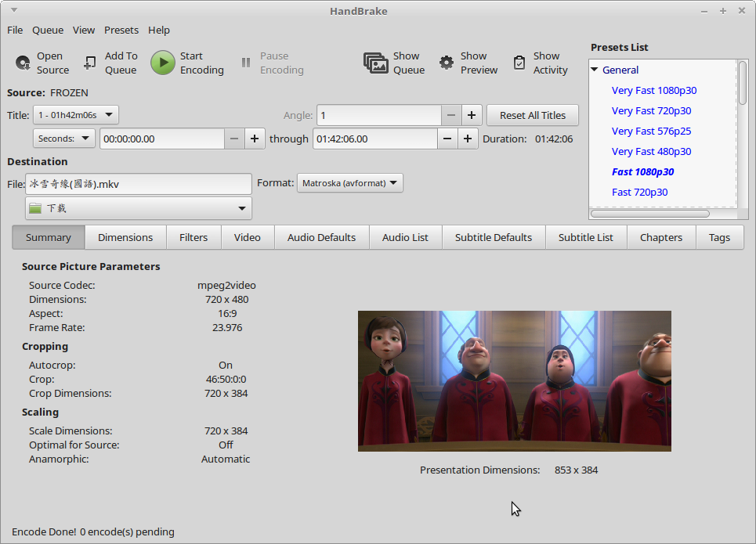Click the green folder icon in destination
The height and width of the screenshot is (544, 756).
click(x=35, y=208)
